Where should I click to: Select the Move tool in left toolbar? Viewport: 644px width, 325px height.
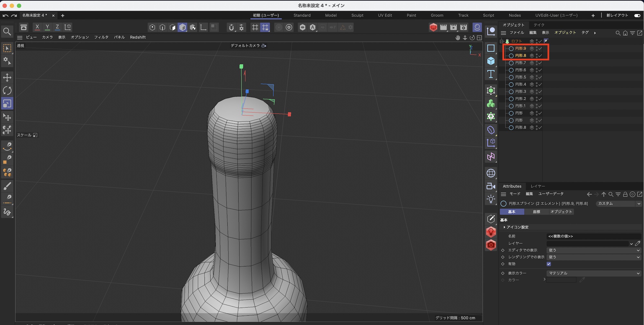pyautogui.click(x=7, y=77)
